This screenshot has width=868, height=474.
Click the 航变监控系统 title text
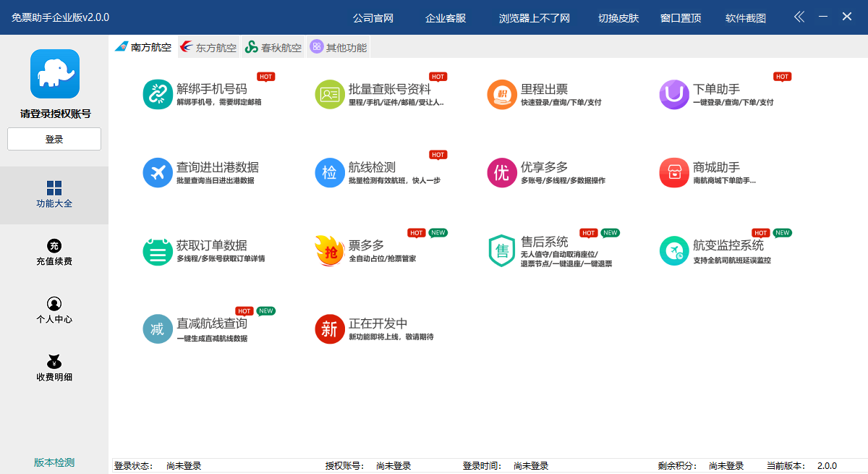[728, 245]
